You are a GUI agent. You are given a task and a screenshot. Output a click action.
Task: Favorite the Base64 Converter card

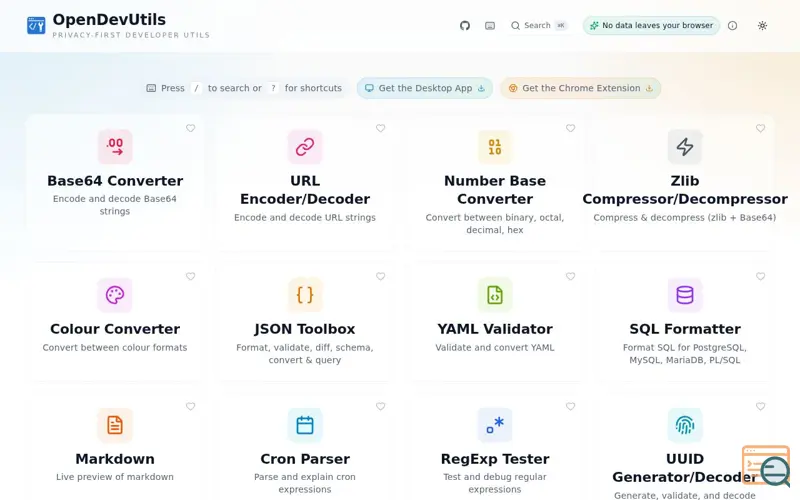pyautogui.click(x=190, y=128)
